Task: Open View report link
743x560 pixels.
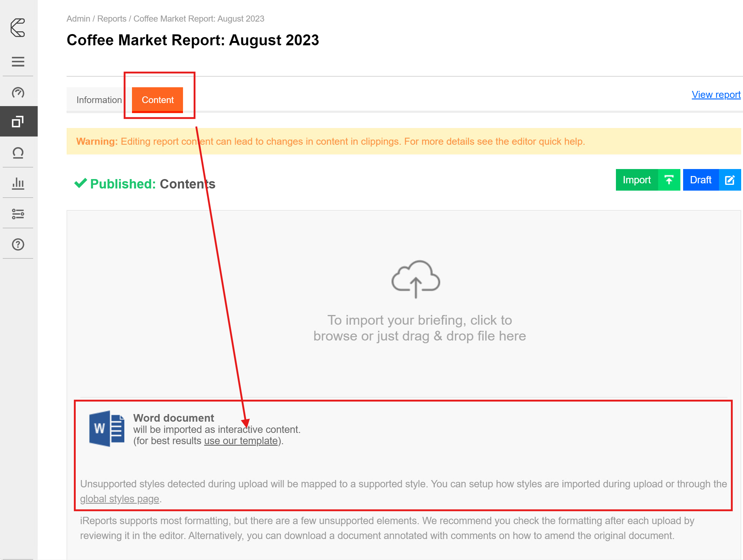Action: (716, 94)
